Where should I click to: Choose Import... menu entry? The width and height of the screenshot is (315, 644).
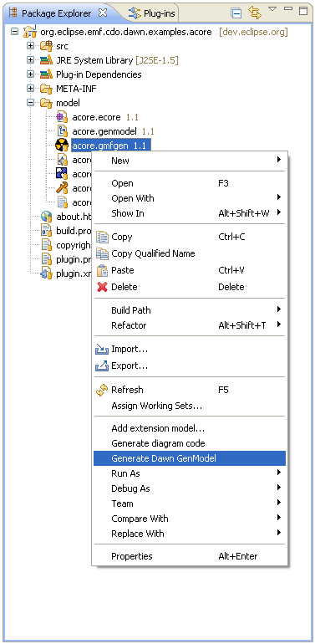[190, 349]
